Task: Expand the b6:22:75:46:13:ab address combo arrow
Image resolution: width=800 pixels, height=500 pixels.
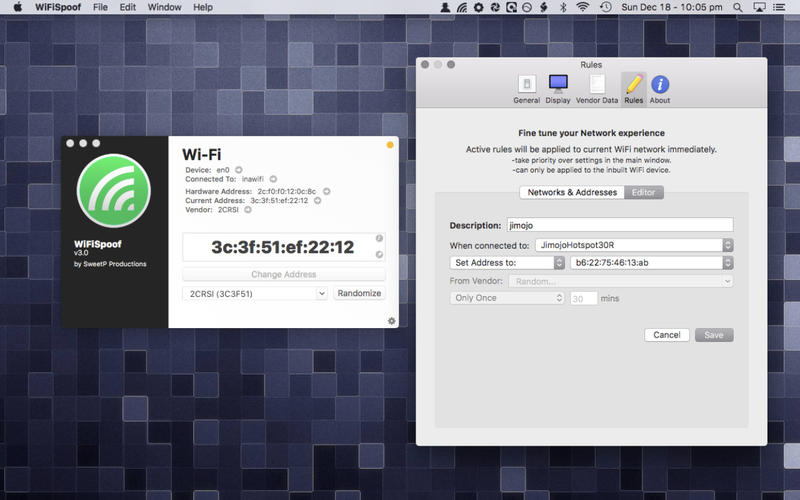Action: 728,263
